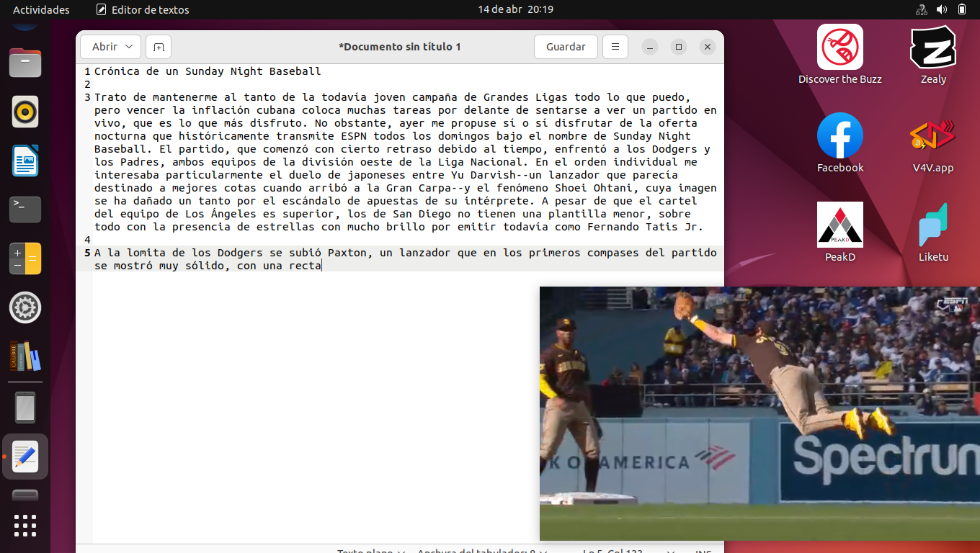Click the volume icon in the top bar
Image resolution: width=980 pixels, height=553 pixels.
[942, 9]
